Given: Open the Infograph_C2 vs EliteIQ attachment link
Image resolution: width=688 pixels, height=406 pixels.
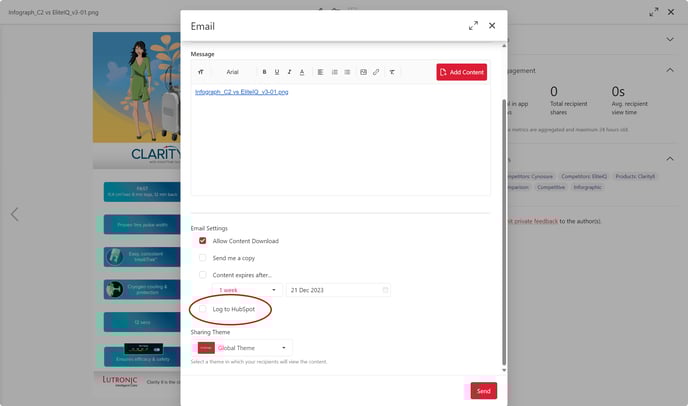Looking at the screenshot, I should click(x=242, y=92).
